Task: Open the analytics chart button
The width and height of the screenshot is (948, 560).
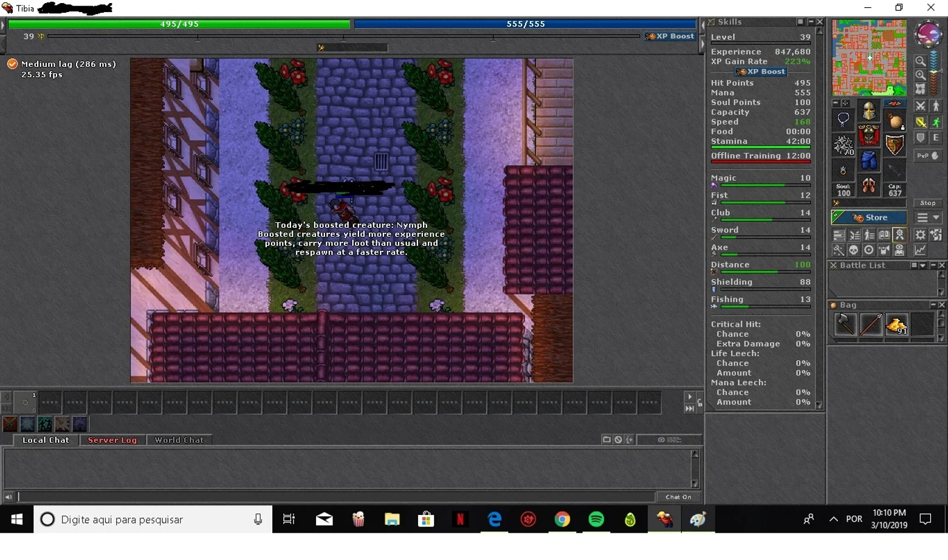Action: click(x=921, y=250)
